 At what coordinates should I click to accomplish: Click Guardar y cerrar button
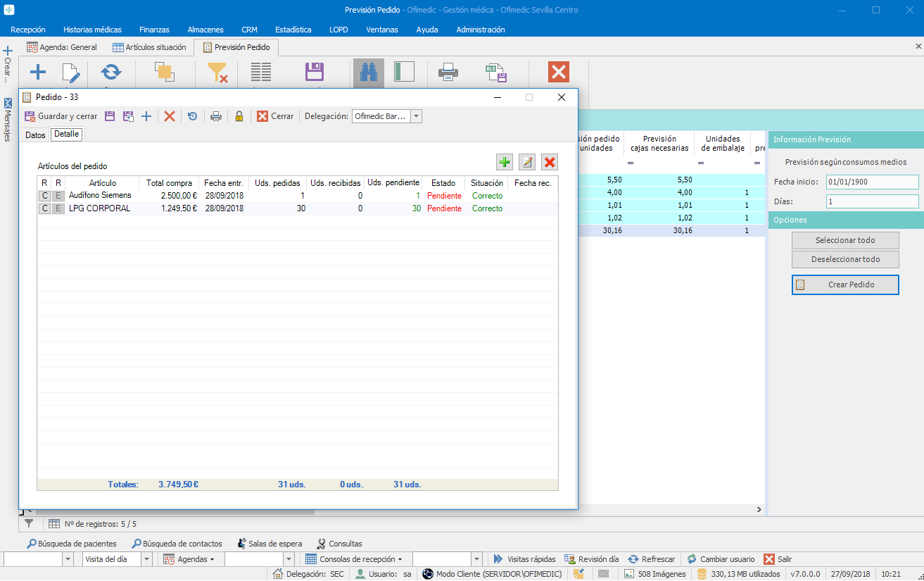coord(61,116)
